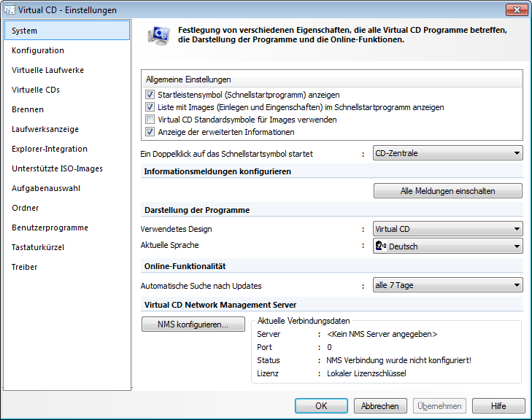Screen dimensions: 532x420
Task: Open the Virtuelle CDs category
Action: pyautogui.click(x=67, y=90)
